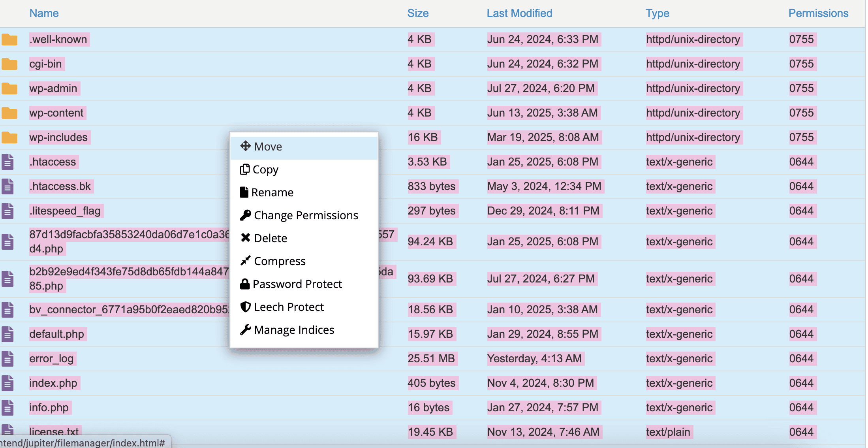Viewport: 868px width, 448px height.
Task: Click the wp-admin folder icon
Action: 9,88
